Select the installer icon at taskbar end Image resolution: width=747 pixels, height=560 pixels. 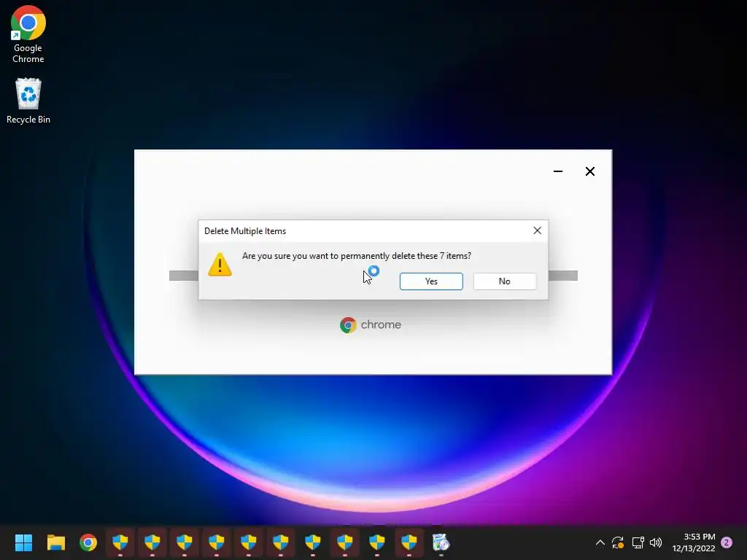click(x=441, y=542)
